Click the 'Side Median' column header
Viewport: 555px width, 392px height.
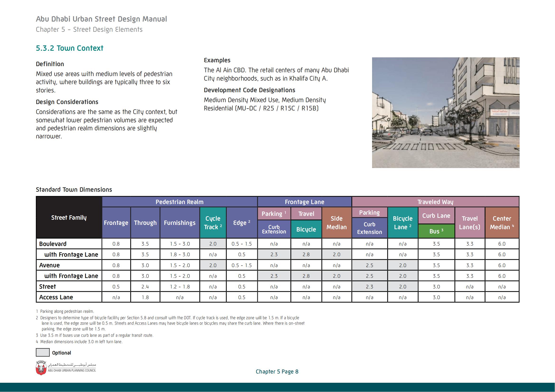pos(337,223)
